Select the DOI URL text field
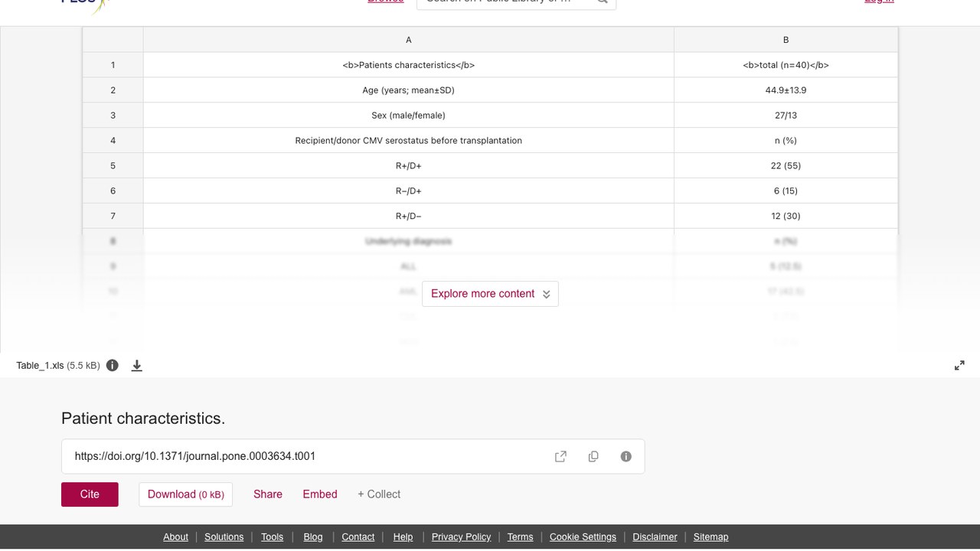 [x=353, y=456]
